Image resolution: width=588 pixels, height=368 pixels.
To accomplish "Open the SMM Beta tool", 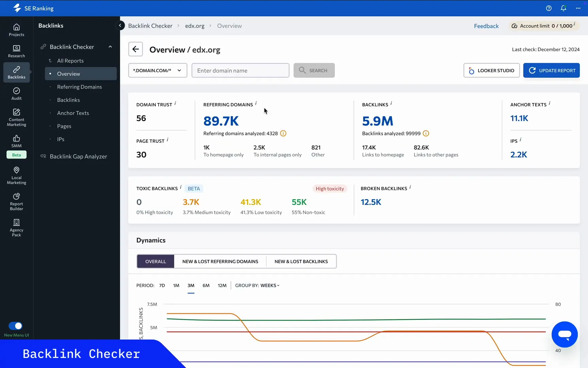I will tap(16, 142).
